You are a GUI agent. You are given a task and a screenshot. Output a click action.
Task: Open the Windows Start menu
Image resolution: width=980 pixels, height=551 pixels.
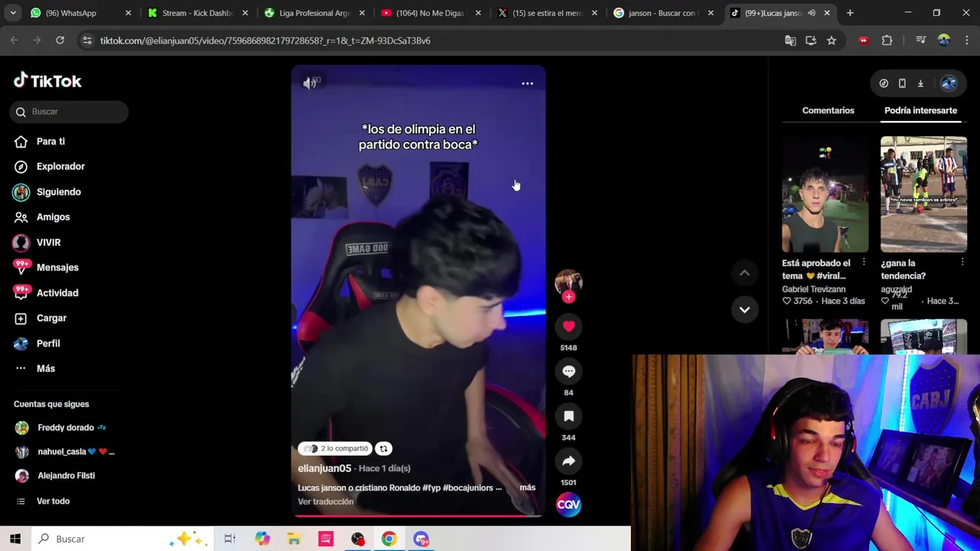click(15, 539)
